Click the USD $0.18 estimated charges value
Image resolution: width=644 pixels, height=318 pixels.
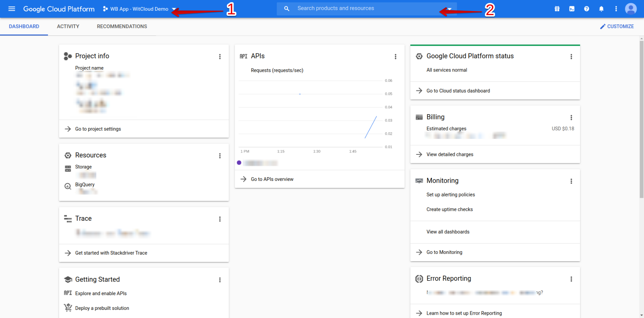click(563, 129)
